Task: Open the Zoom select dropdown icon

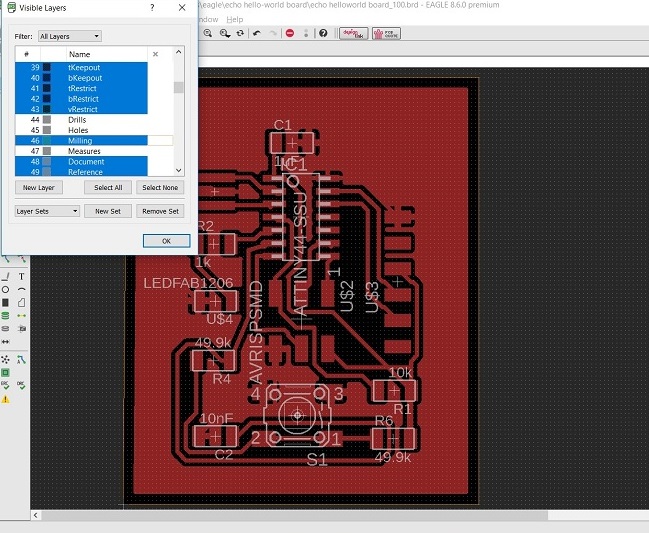Action: 225,33
